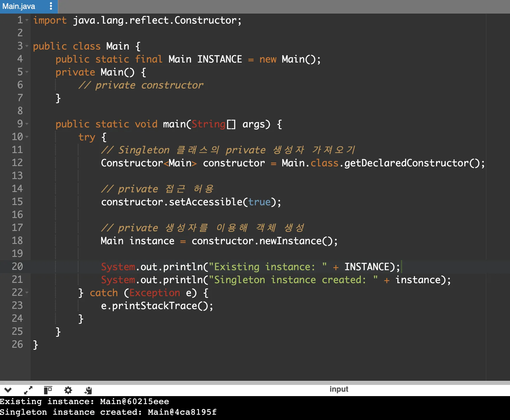Collapse the Main class fold on line 3
The height and width of the screenshot is (420, 510).
click(x=27, y=46)
